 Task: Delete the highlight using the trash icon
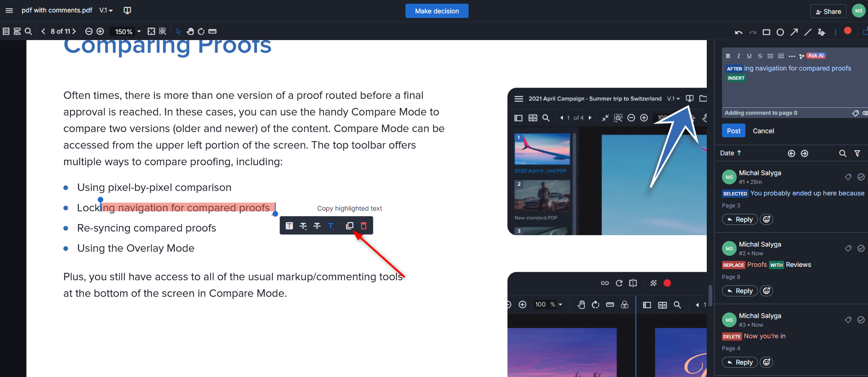pos(364,226)
